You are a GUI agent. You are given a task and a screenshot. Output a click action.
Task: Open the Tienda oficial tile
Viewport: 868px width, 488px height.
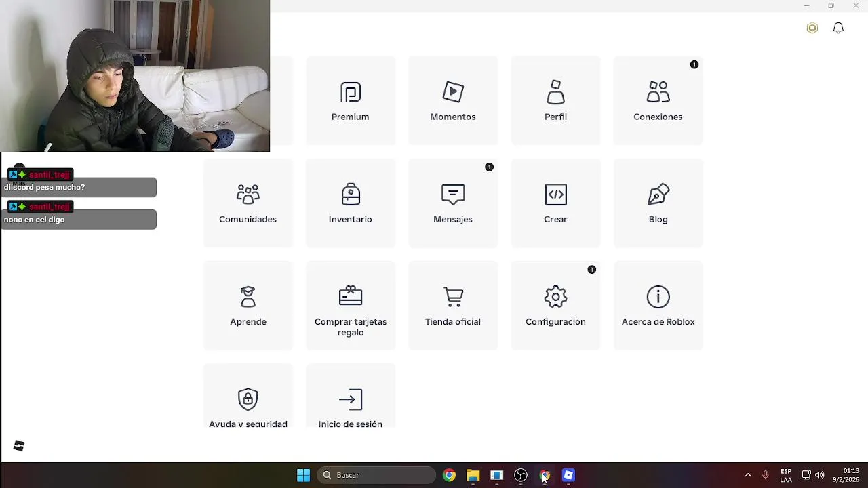coord(453,306)
